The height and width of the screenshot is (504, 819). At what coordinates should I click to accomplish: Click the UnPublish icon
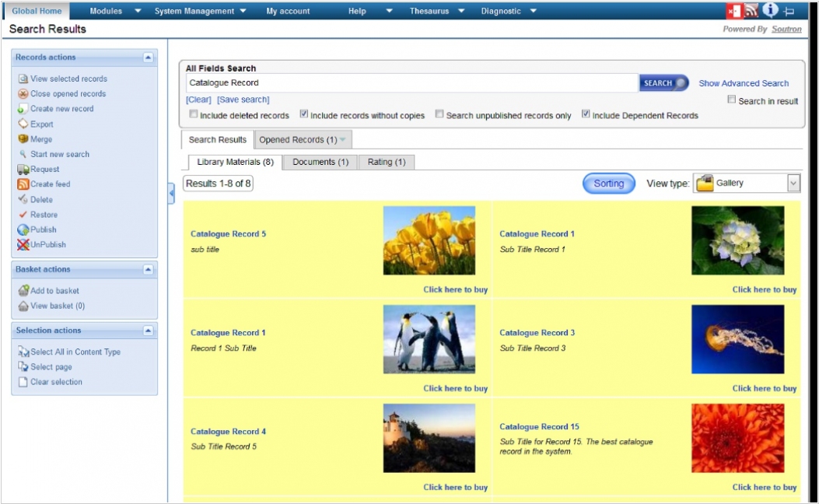click(23, 245)
